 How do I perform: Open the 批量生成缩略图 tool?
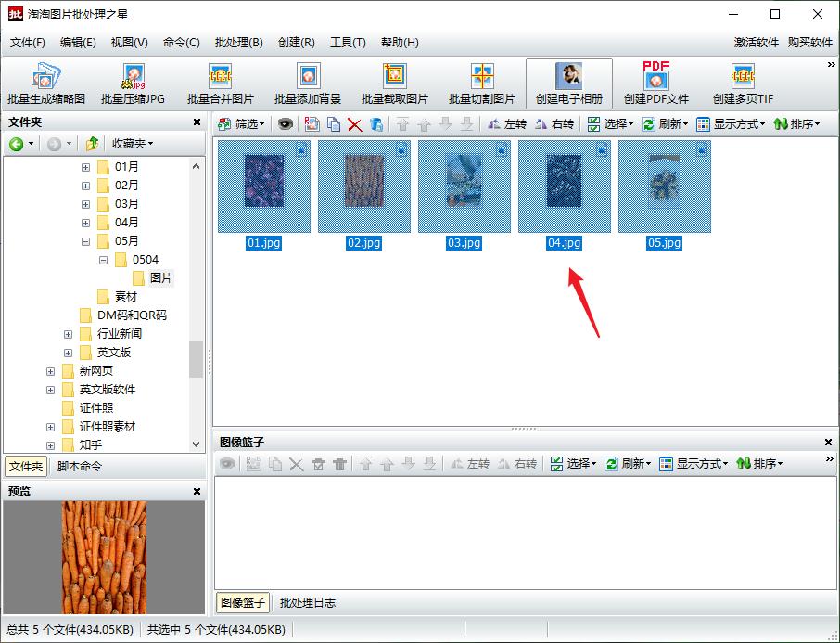point(48,82)
